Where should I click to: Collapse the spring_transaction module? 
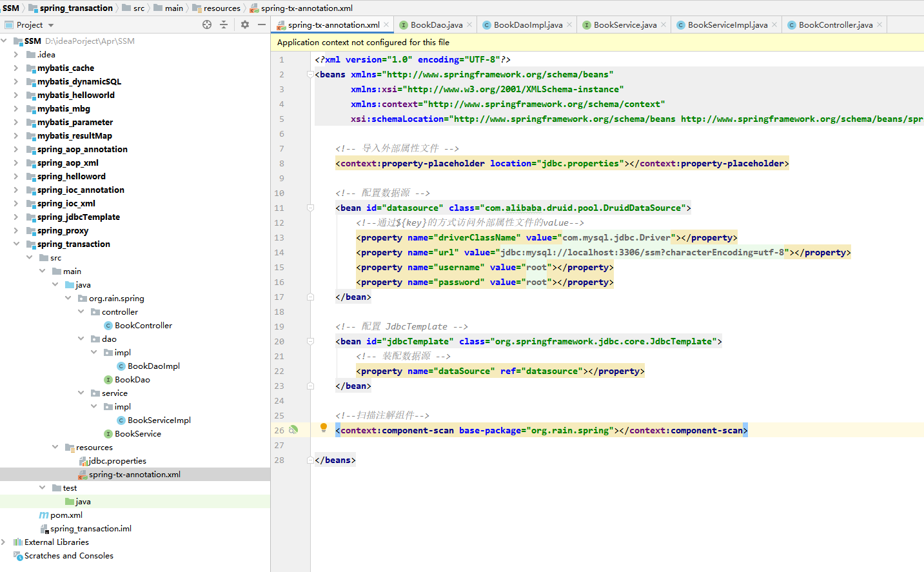point(16,244)
